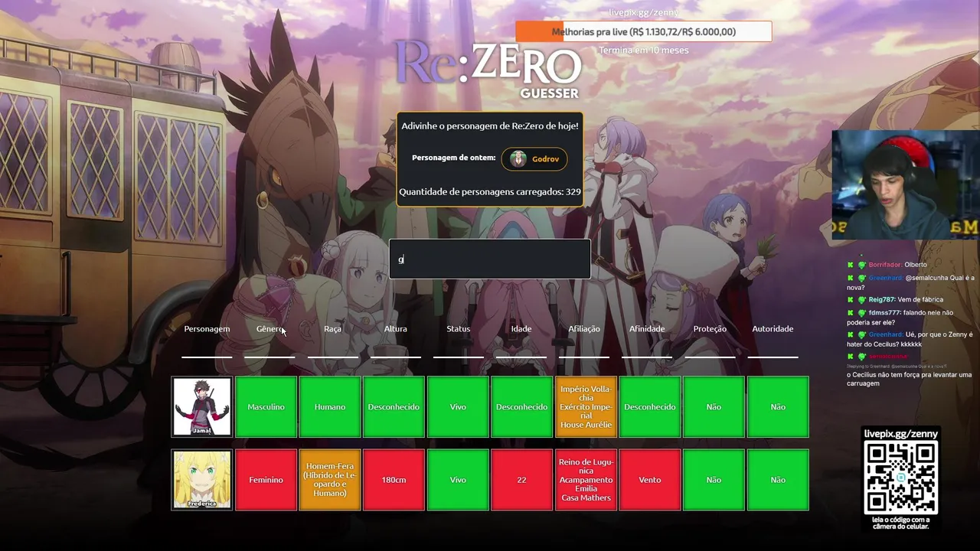Click the Raça column header

332,329
